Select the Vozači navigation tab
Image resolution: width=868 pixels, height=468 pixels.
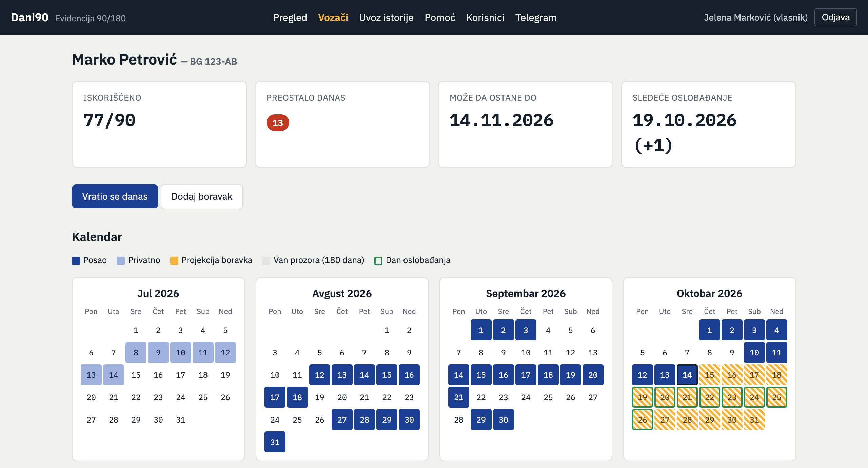click(333, 17)
